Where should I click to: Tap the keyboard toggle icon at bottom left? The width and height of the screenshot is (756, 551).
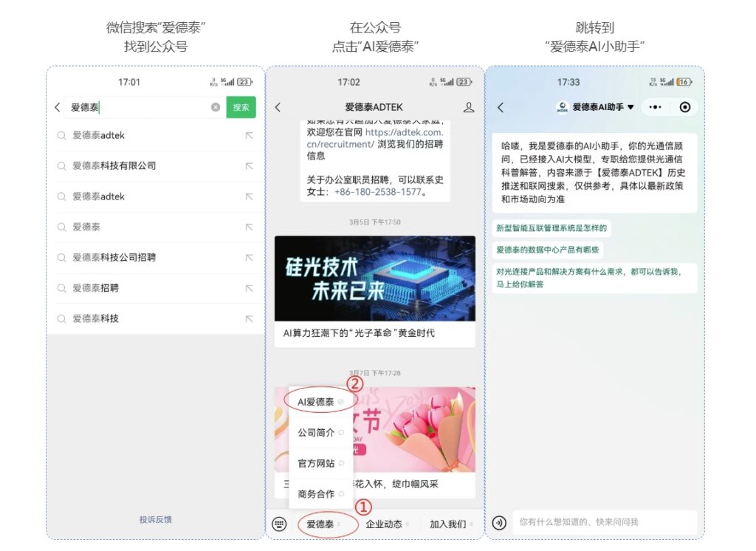click(x=278, y=524)
